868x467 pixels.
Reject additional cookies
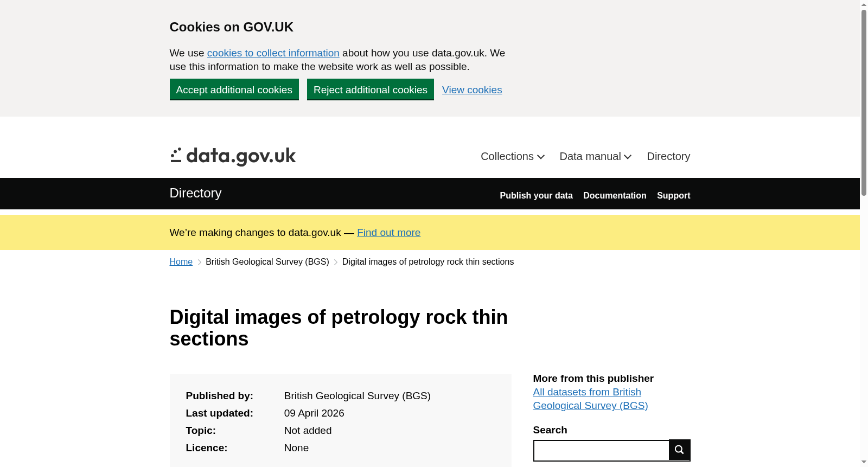pyautogui.click(x=370, y=89)
